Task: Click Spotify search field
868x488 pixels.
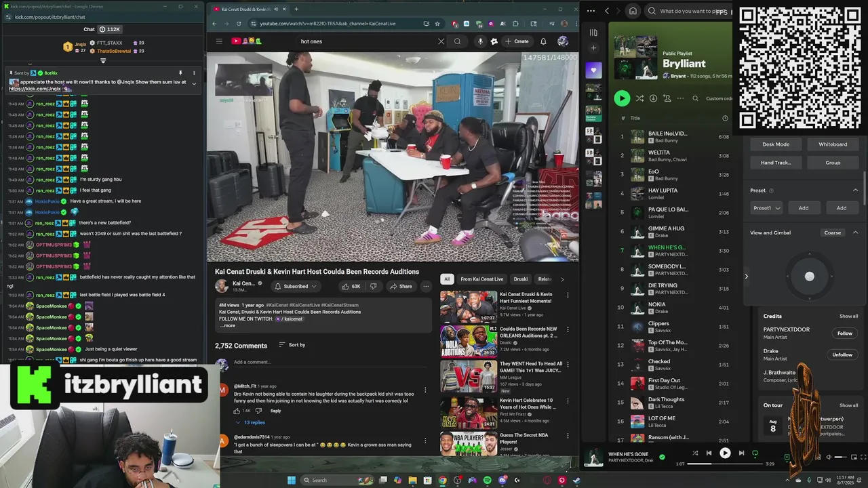Action: (687, 11)
